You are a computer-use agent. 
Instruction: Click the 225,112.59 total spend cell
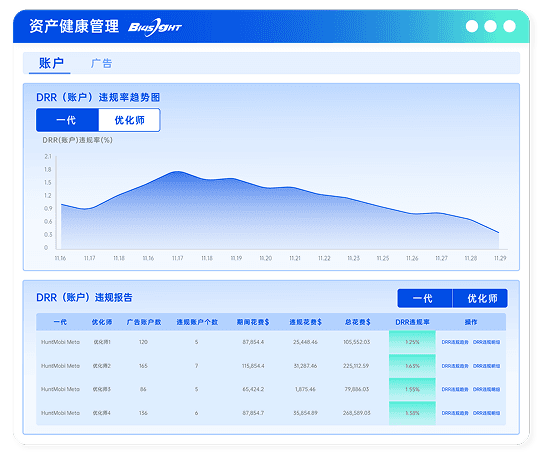pos(356,366)
